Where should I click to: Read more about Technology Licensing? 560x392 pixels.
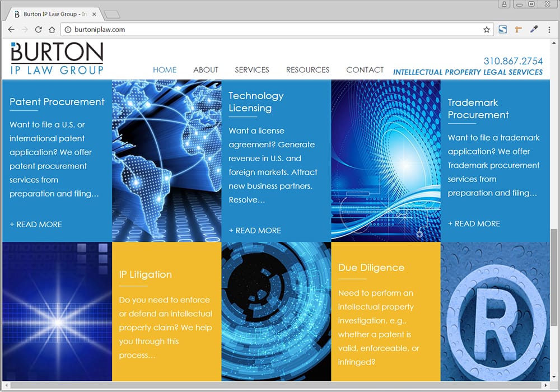pos(255,231)
